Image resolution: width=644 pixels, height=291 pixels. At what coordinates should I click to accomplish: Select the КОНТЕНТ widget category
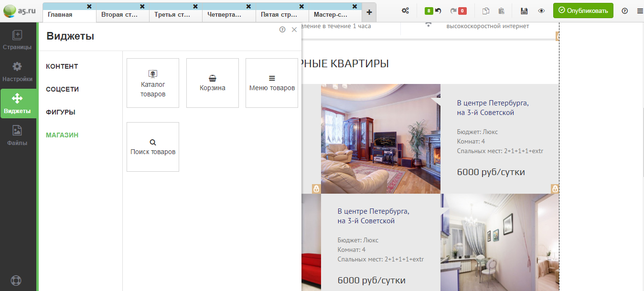(62, 66)
